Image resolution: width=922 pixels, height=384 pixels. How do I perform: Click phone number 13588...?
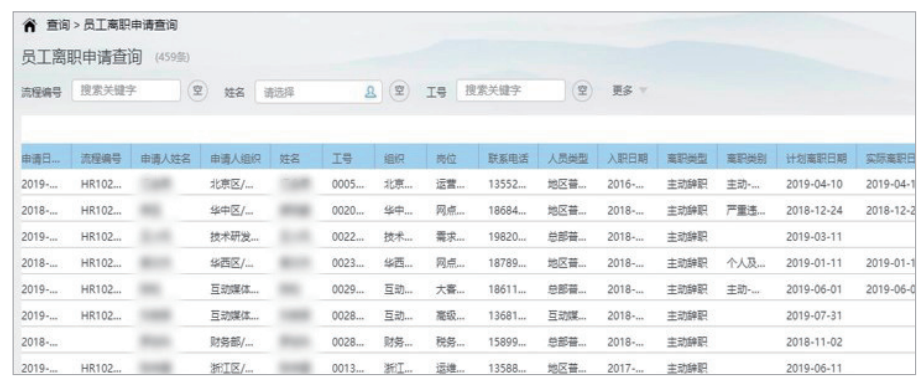tap(508, 369)
